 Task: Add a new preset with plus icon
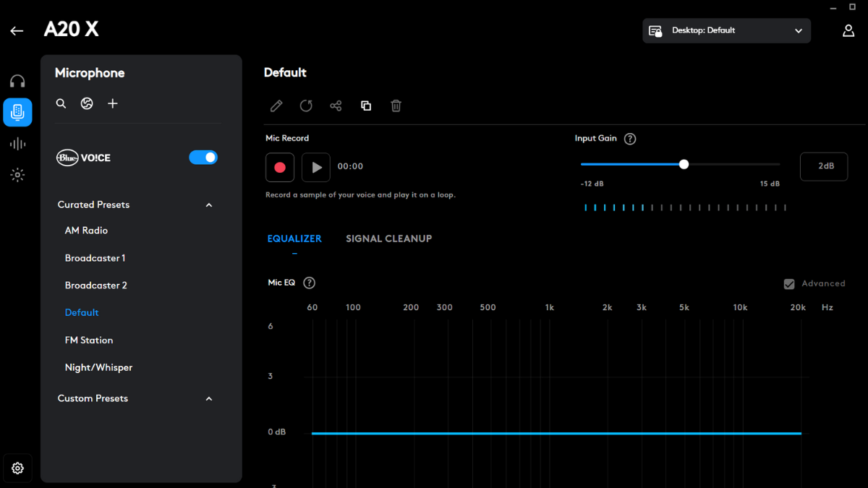click(x=113, y=104)
